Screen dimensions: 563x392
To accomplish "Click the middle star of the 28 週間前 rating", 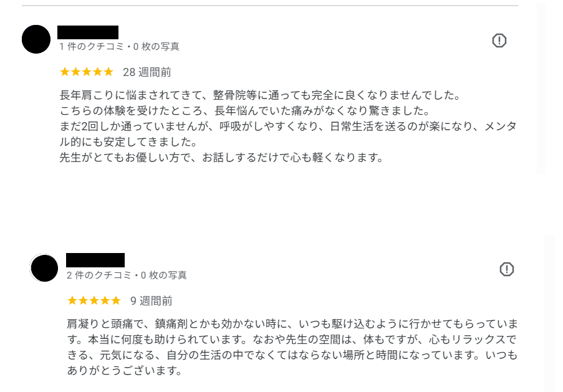I will pyautogui.click(x=87, y=72).
